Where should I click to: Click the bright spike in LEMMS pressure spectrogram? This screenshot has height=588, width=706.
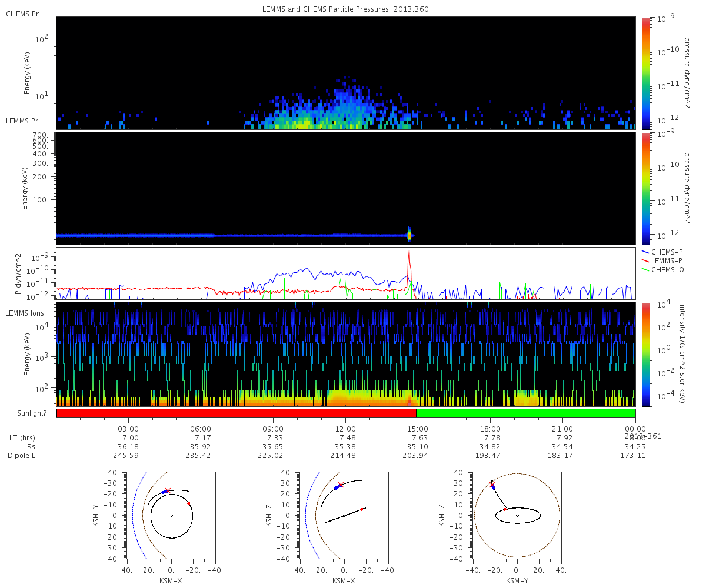pyautogui.click(x=409, y=235)
